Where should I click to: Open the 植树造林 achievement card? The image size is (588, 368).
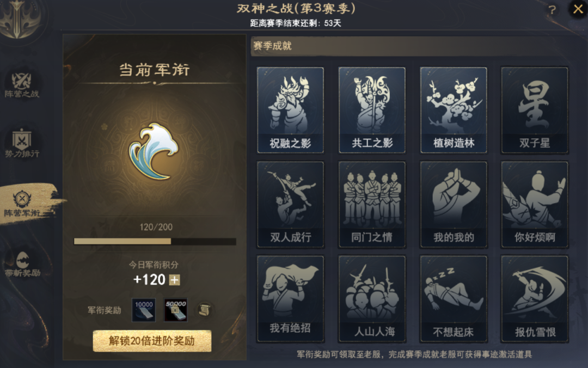454,110
